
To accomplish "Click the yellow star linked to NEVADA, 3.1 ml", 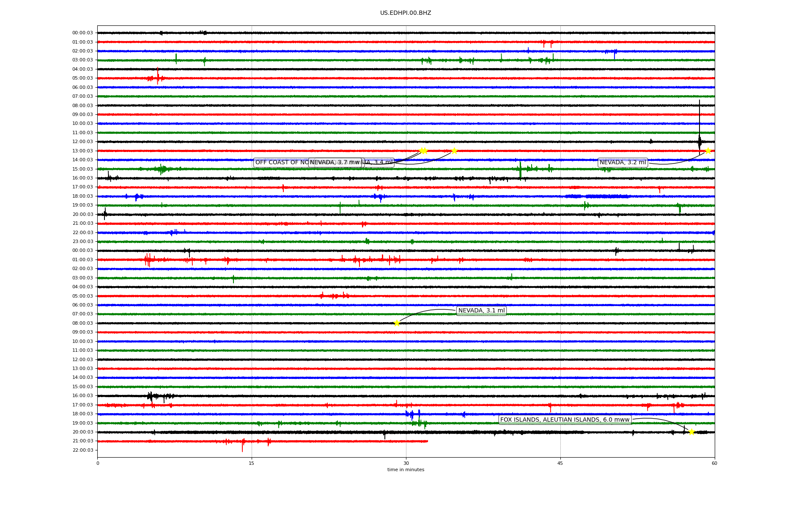I will (397, 323).
